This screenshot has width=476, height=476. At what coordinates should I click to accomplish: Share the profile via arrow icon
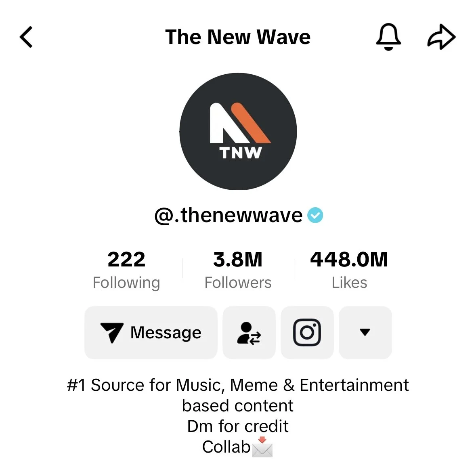[441, 37]
